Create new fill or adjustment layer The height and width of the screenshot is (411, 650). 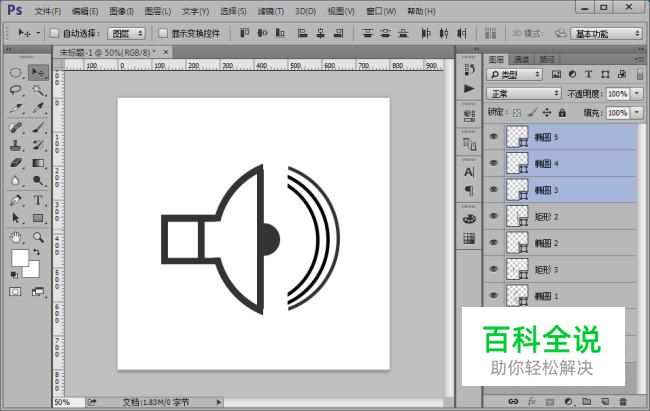click(x=569, y=401)
